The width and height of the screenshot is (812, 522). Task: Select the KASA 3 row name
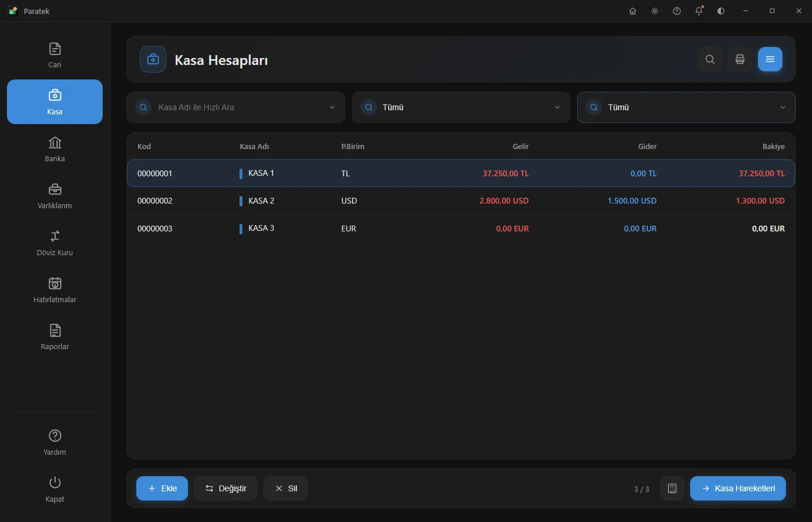pos(261,228)
